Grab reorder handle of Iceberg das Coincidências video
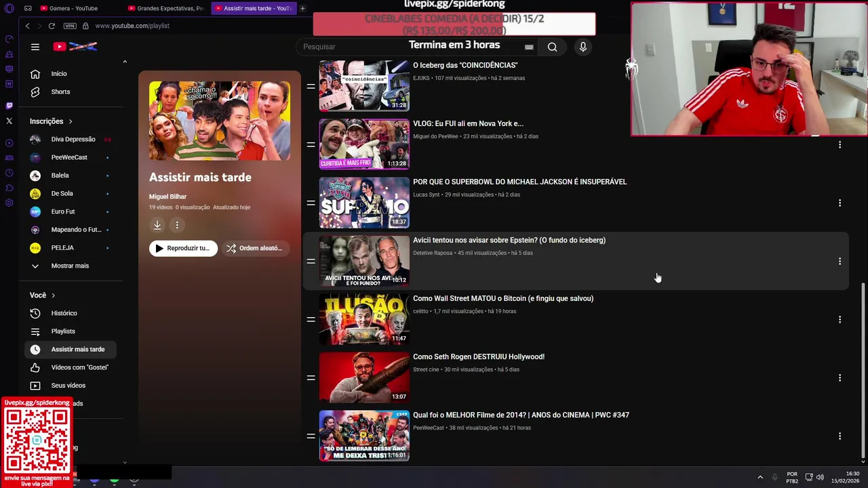The width and height of the screenshot is (868, 488). point(311,86)
